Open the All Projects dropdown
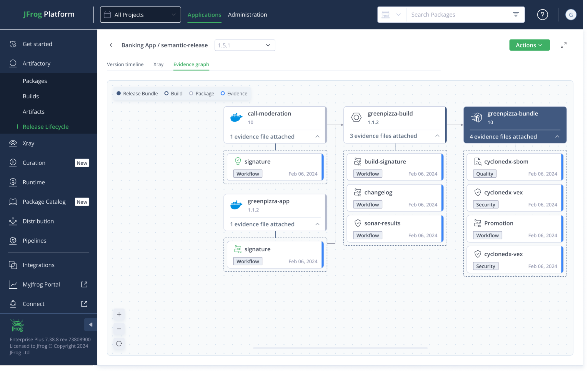588x372 pixels. point(140,15)
